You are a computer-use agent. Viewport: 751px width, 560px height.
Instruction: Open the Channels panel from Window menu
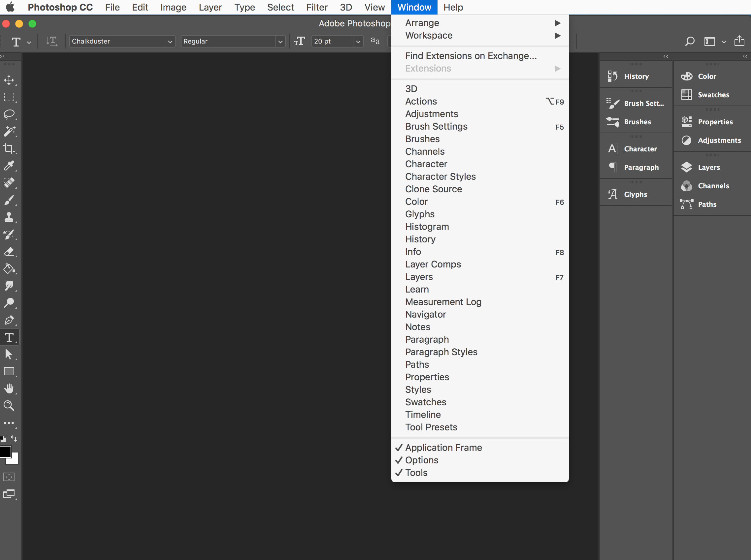pyautogui.click(x=424, y=151)
